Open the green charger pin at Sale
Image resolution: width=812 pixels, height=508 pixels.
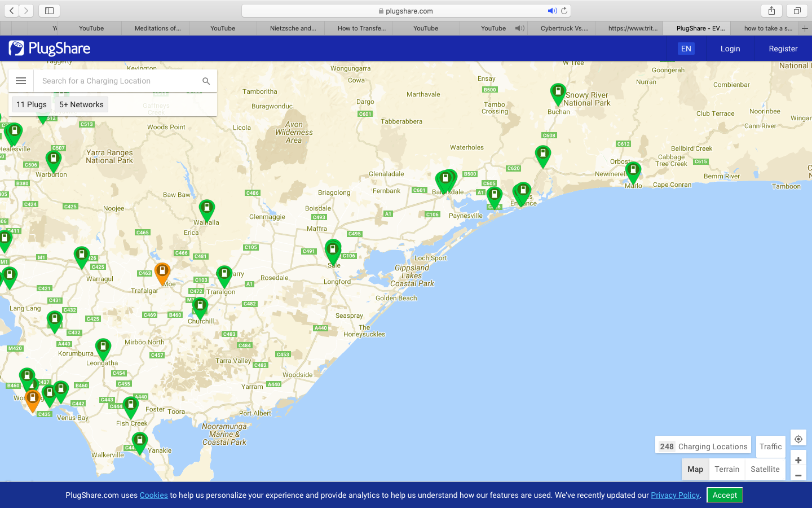tap(333, 251)
